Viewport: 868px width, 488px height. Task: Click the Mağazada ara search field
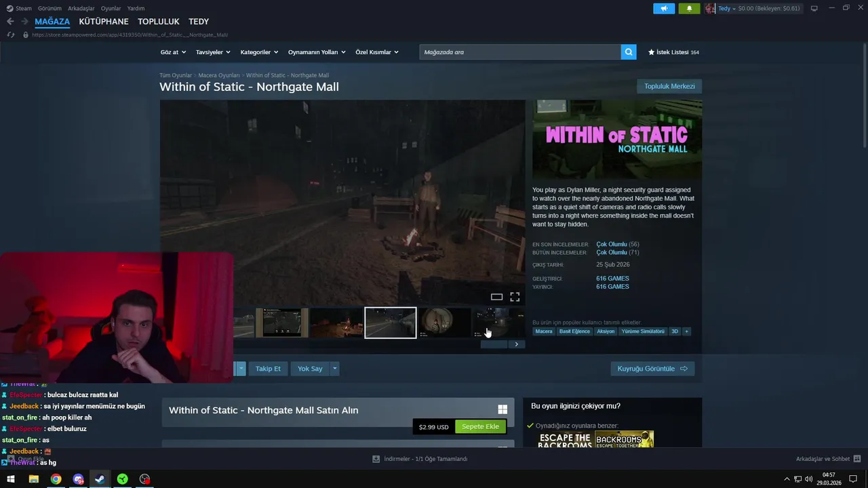tap(520, 52)
